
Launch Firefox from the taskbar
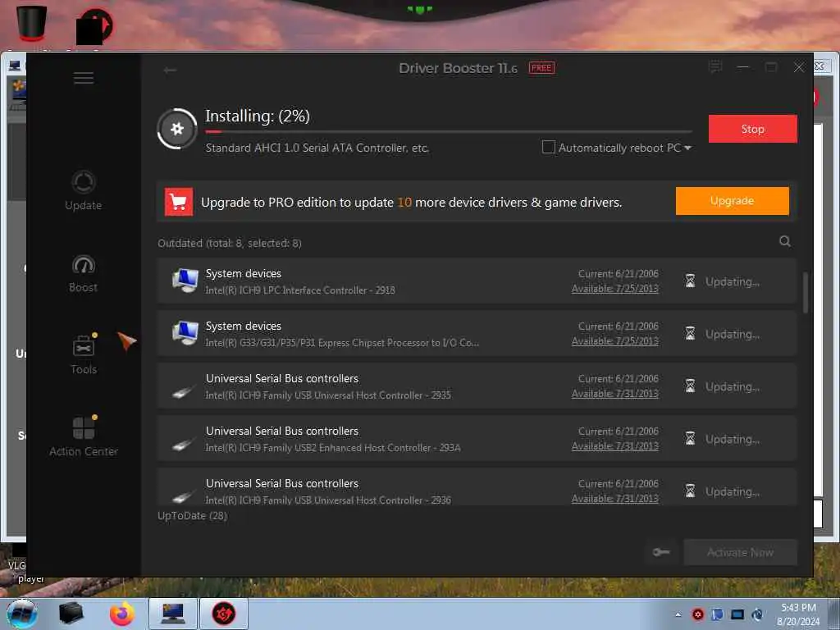(x=122, y=614)
